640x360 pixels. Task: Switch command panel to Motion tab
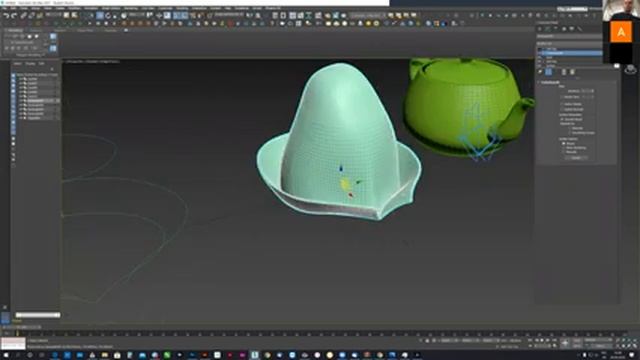point(564,29)
